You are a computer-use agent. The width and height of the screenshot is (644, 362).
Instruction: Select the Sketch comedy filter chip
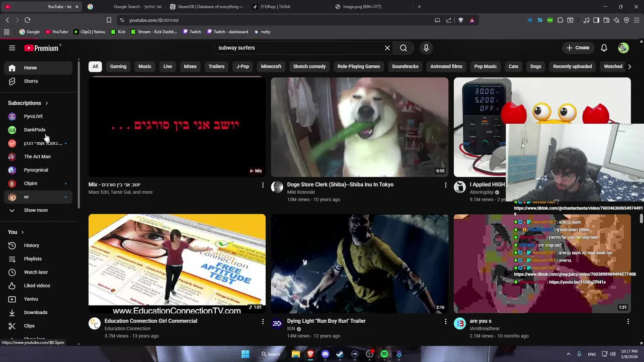(x=309, y=66)
